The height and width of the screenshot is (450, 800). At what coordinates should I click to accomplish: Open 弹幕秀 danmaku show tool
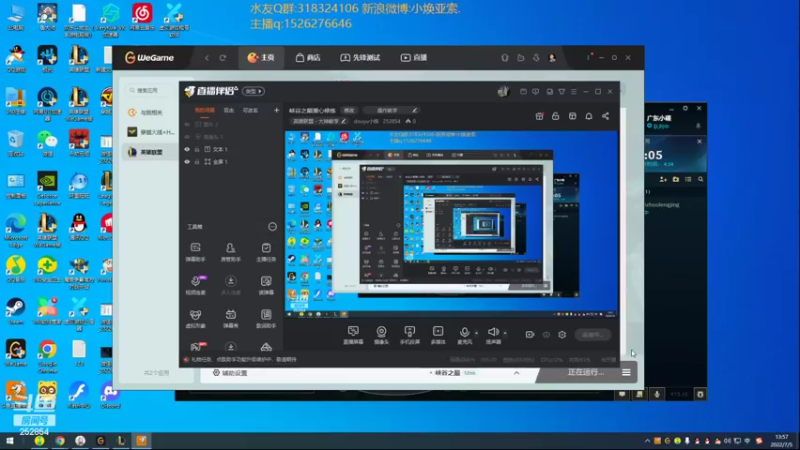[x=230, y=318]
